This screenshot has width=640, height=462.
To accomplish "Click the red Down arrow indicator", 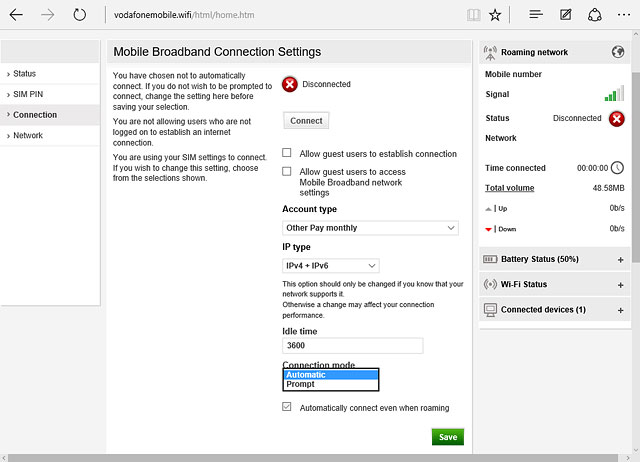I will 488,229.
